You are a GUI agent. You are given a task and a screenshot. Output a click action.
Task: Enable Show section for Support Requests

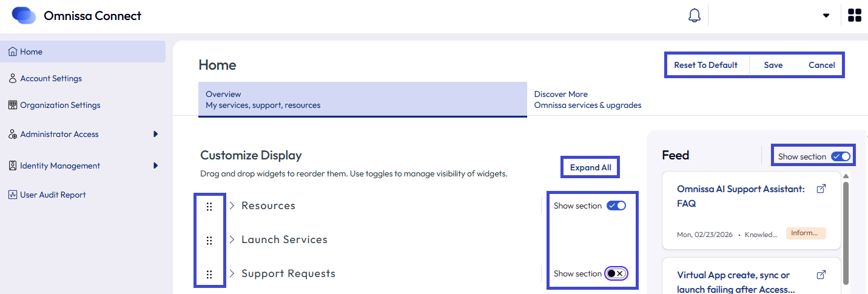616,273
